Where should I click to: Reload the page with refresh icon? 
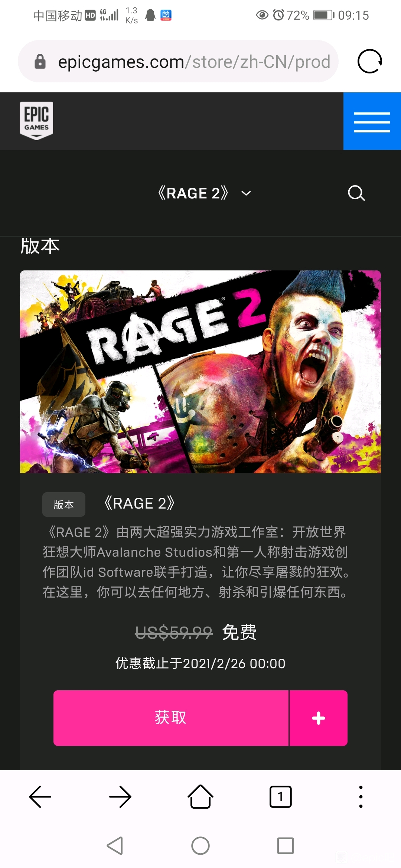click(x=370, y=61)
